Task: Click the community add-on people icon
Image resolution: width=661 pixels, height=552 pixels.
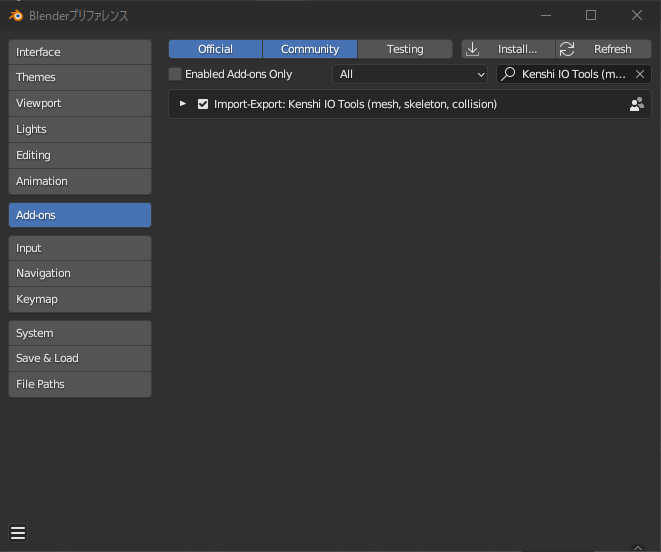Action: (637, 104)
